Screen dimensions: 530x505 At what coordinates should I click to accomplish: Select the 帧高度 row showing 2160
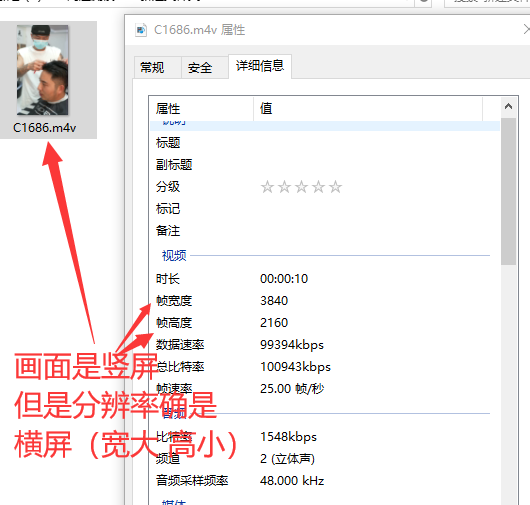click(x=325, y=322)
